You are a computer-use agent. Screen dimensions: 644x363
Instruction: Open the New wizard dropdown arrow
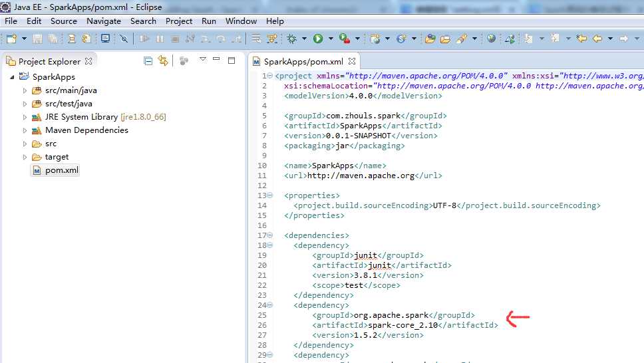[x=24, y=39]
